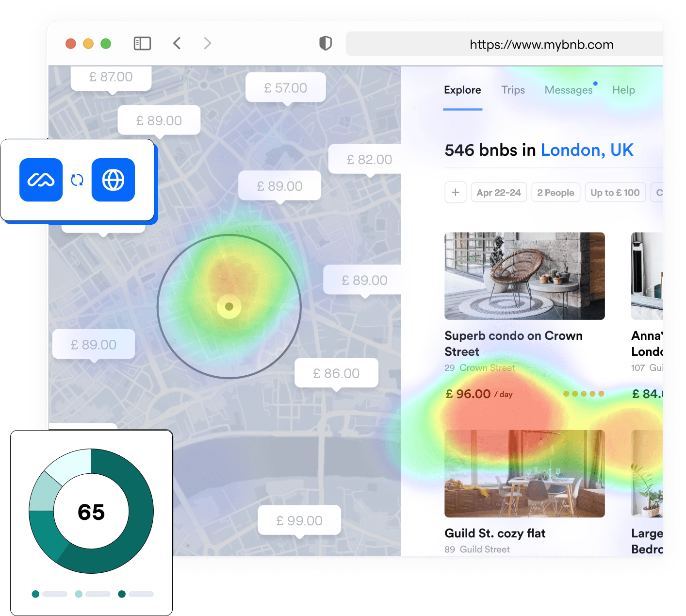Click the map center location dot
Viewport: 686px width, 616px height.
[x=229, y=306]
